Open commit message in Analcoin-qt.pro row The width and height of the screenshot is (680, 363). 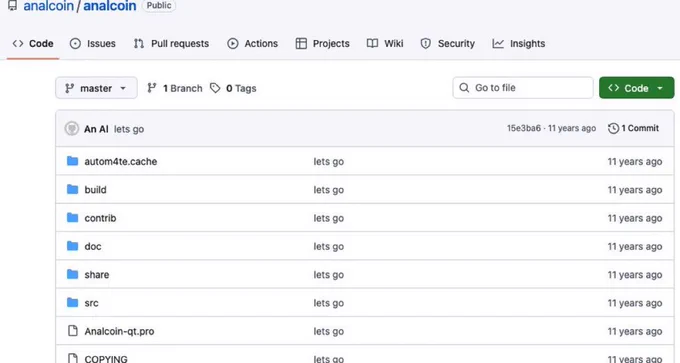pos(329,331)
